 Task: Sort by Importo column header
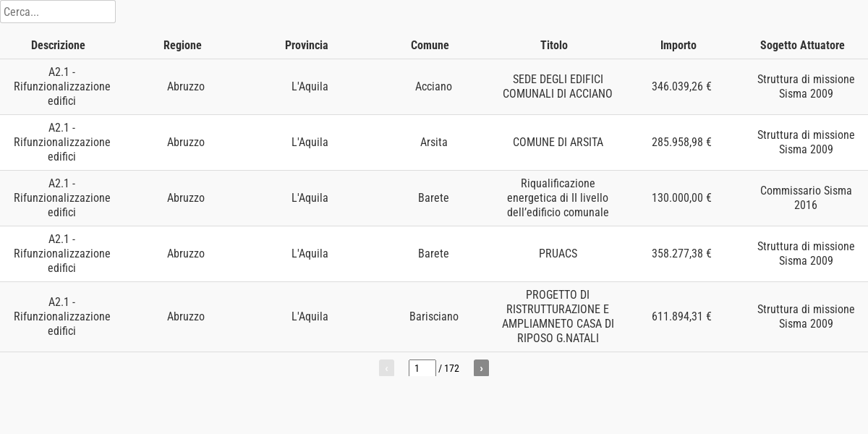tap(678, 45)
